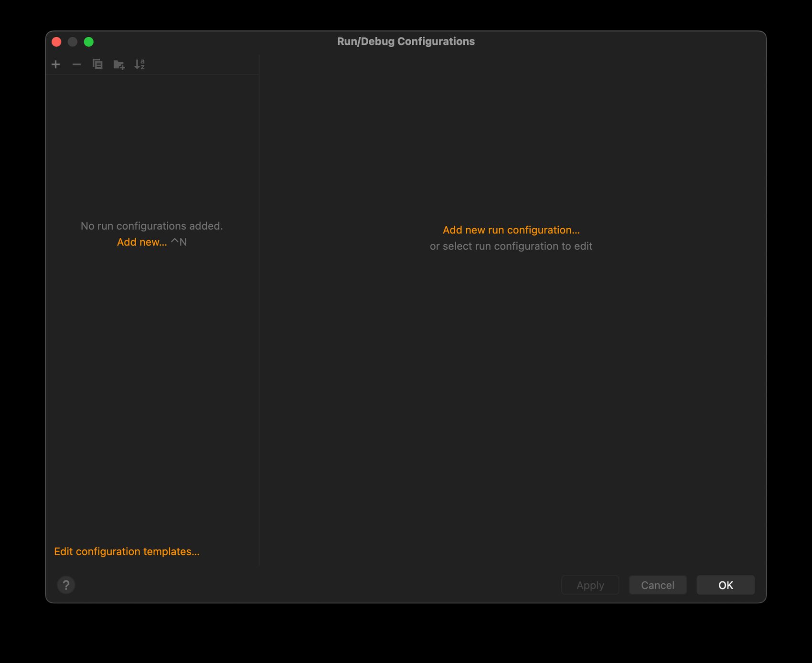
Task: Click the plus icon to add configuration
Action: [56, 64]
